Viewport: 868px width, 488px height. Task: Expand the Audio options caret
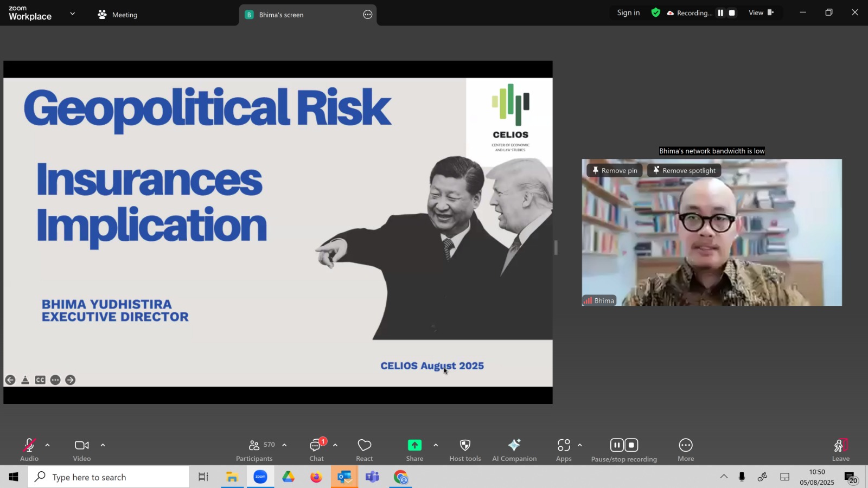click(x=48, y=445)
